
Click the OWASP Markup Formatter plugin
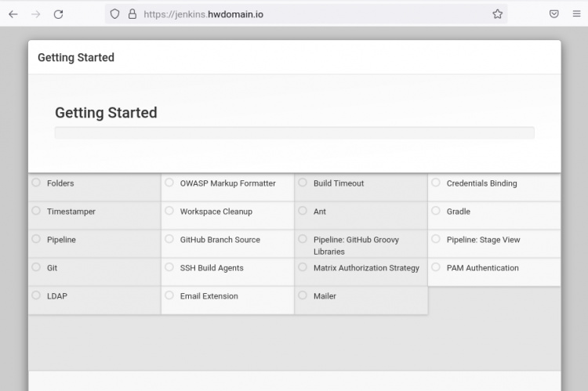(x=227, y=183)
